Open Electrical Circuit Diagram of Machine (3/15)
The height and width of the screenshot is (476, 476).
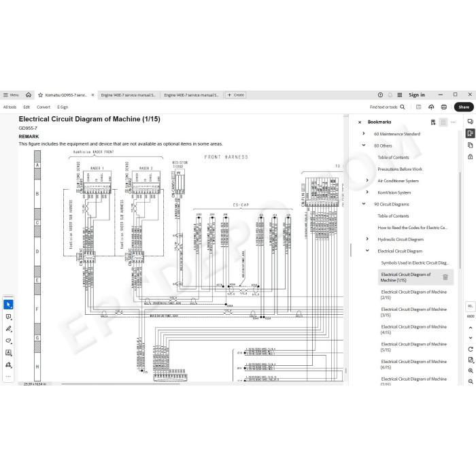(413, 312)
